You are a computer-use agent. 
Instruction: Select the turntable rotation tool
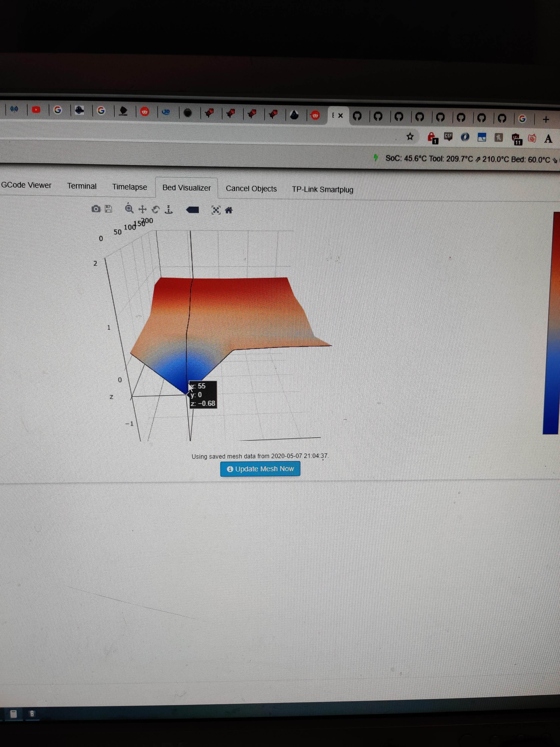168,210
